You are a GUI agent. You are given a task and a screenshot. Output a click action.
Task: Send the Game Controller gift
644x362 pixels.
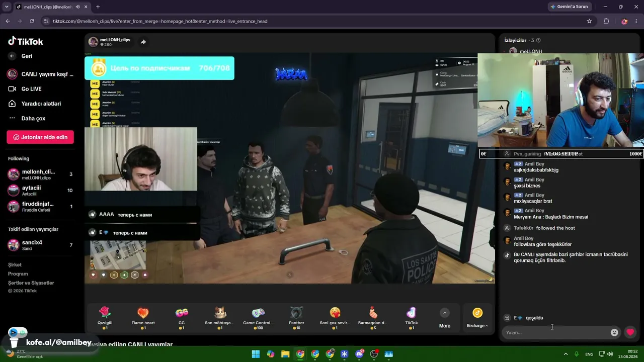tap(258, 318)
